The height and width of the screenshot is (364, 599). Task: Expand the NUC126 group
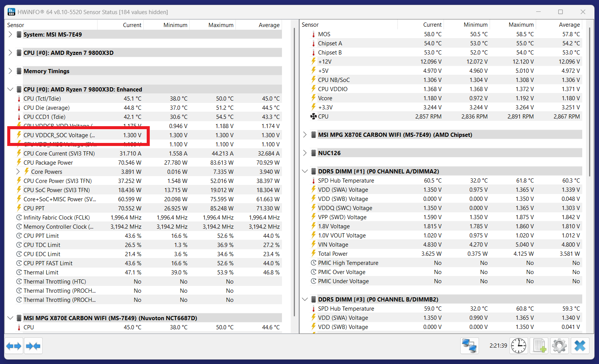305,153
